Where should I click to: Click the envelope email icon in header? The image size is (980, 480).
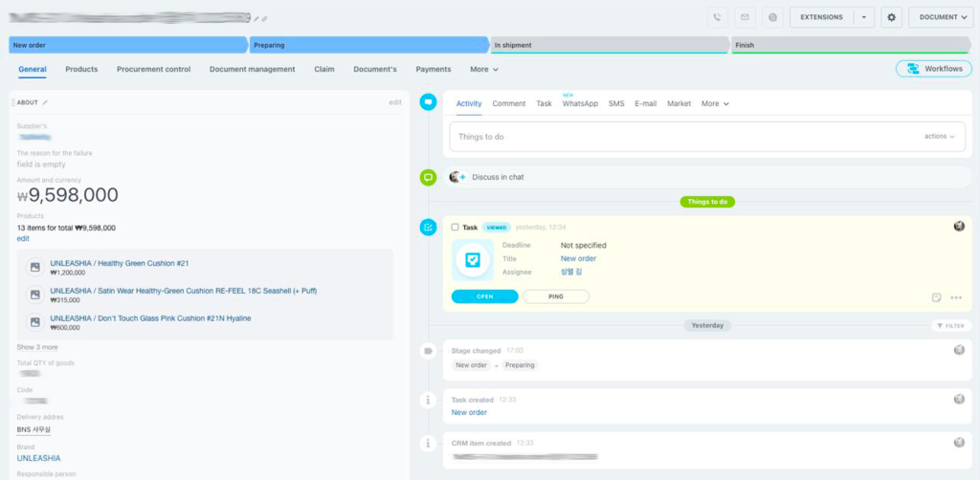[x=745, y=17]
